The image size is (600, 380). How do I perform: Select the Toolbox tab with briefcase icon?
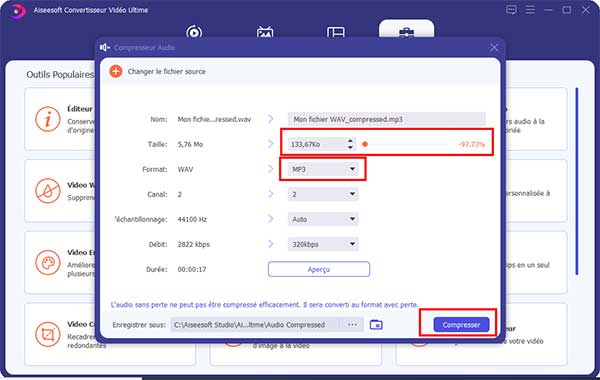pyautogui.click(x=406, y=30)
